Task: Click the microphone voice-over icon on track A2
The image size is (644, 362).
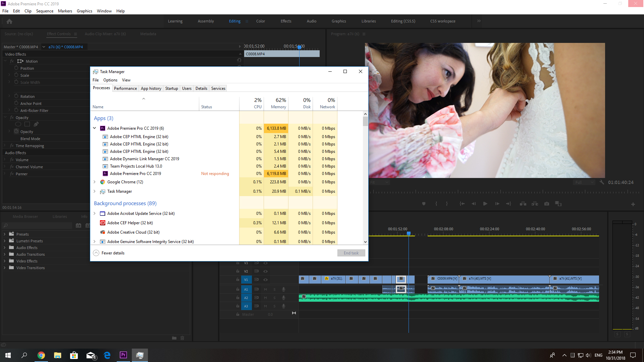Action: 283,298
